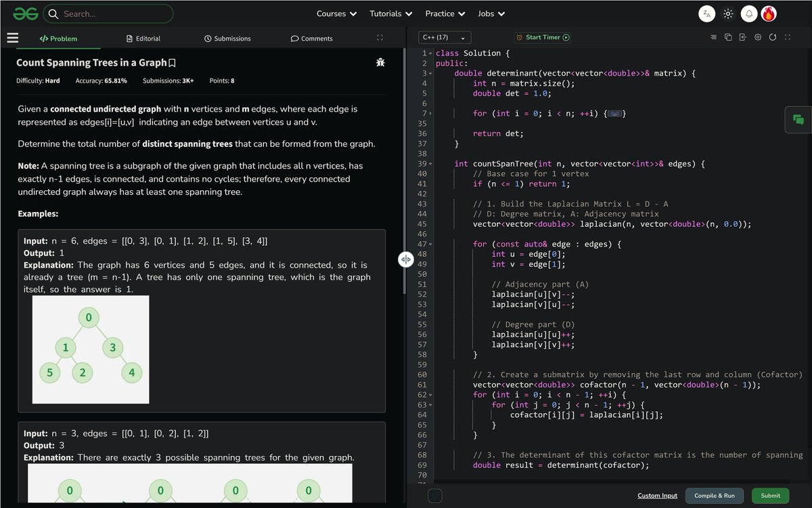Reset the code with the refresh icon

773,37
